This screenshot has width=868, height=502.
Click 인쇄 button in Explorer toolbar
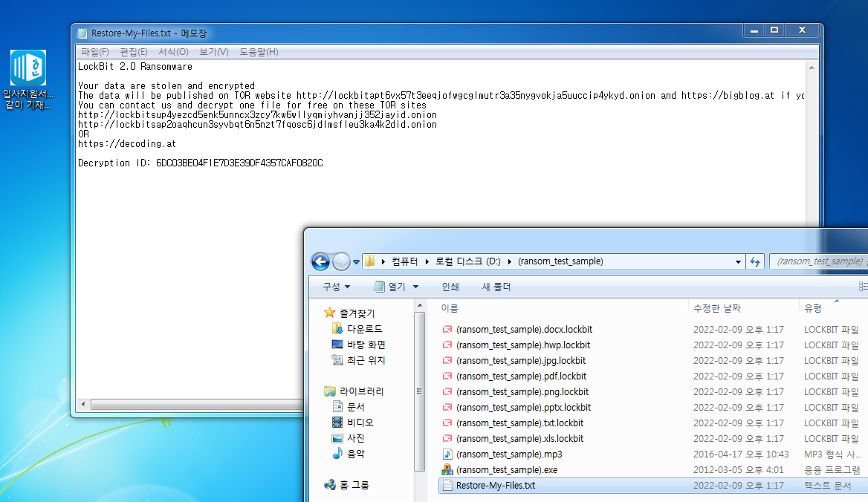(450, 287)
